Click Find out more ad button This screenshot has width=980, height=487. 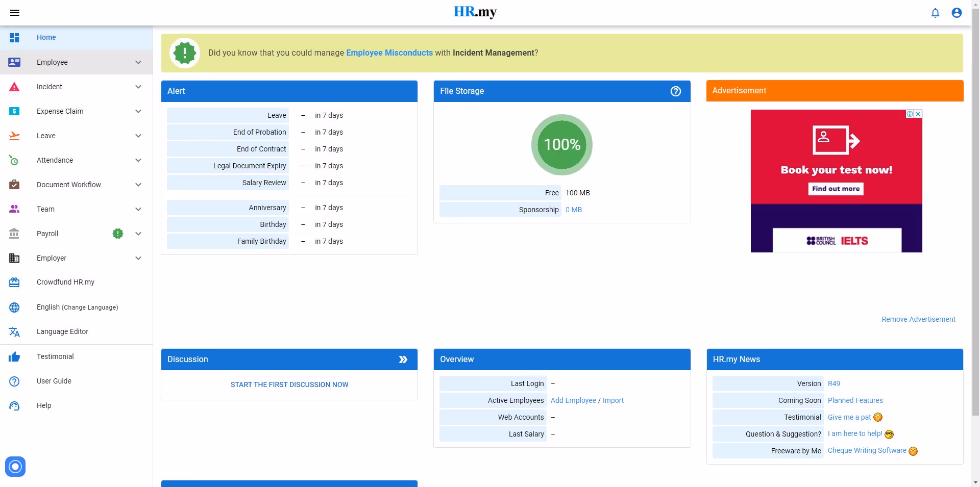836,189
